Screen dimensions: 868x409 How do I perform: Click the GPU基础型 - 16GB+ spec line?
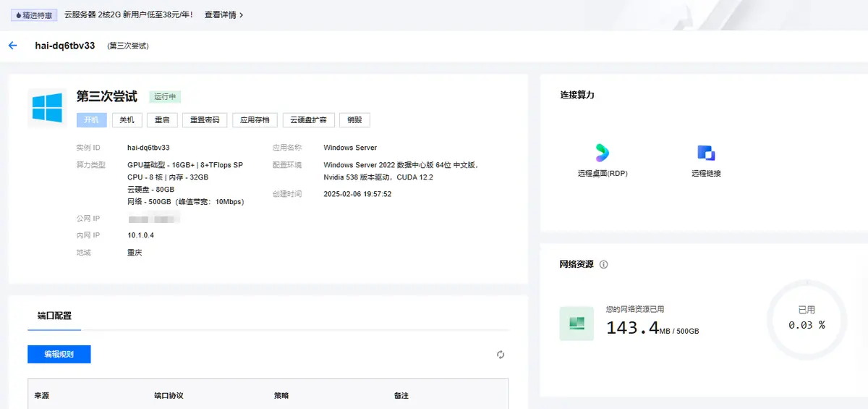185,165
